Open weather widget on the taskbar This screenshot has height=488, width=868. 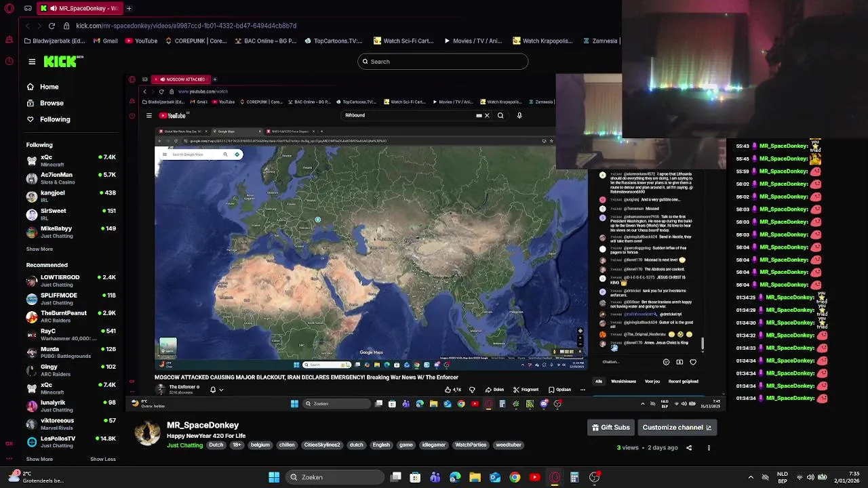pyautogui.click(x=35, y=477)
